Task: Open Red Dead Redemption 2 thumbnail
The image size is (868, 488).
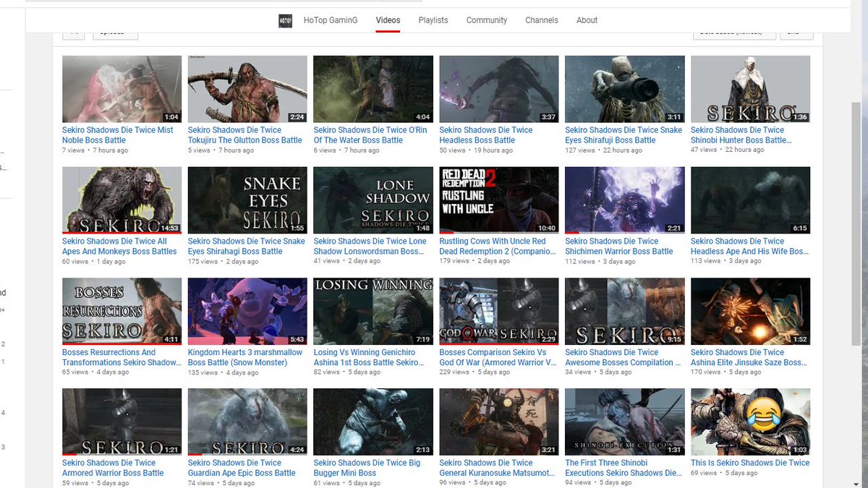Action: [x=499, y=200]
